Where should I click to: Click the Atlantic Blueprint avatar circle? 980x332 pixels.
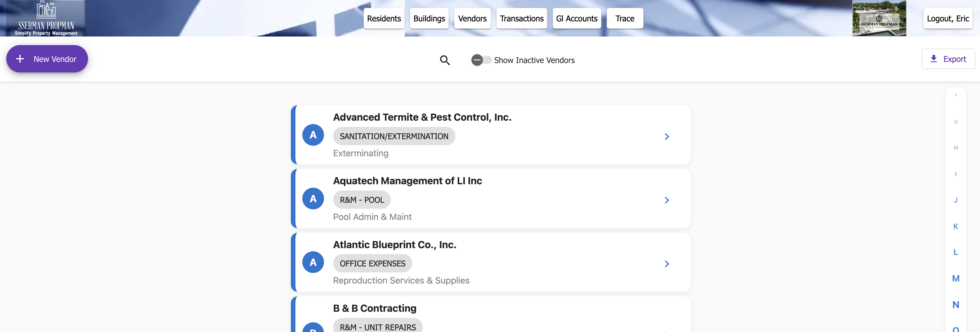click(313, 262)
